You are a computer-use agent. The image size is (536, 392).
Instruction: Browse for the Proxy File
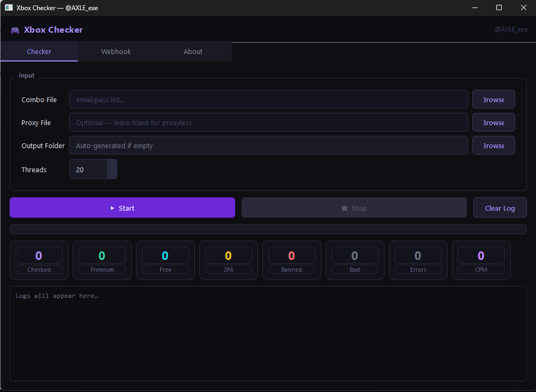(493, 122)
